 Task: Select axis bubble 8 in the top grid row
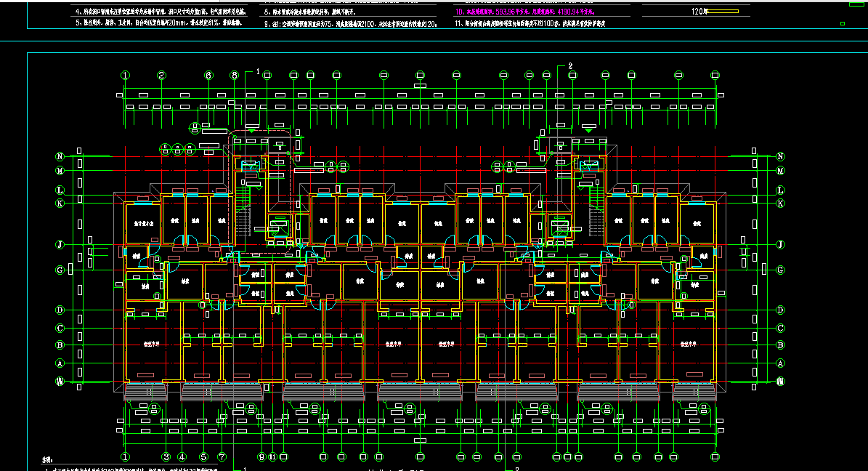[235, 76]
